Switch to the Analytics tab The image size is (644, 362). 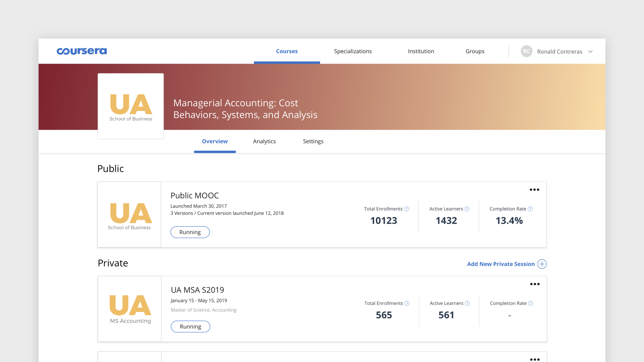coord(264,141)
